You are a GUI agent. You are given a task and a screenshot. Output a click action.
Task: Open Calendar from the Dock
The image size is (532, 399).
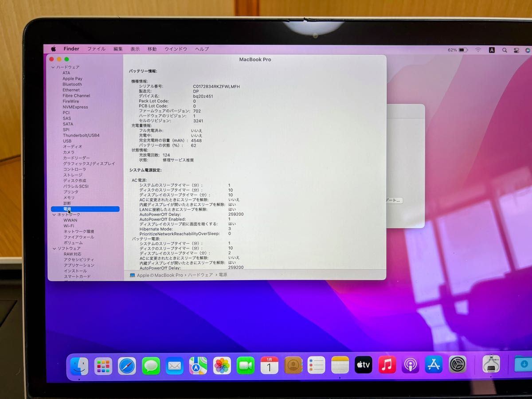coord(269,365)
